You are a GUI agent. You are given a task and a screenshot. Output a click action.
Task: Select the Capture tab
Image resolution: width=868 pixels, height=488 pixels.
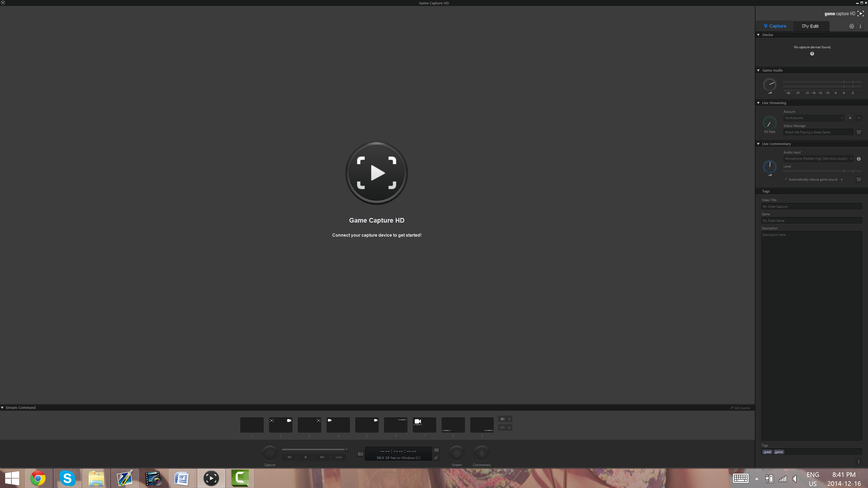[775, 26]
